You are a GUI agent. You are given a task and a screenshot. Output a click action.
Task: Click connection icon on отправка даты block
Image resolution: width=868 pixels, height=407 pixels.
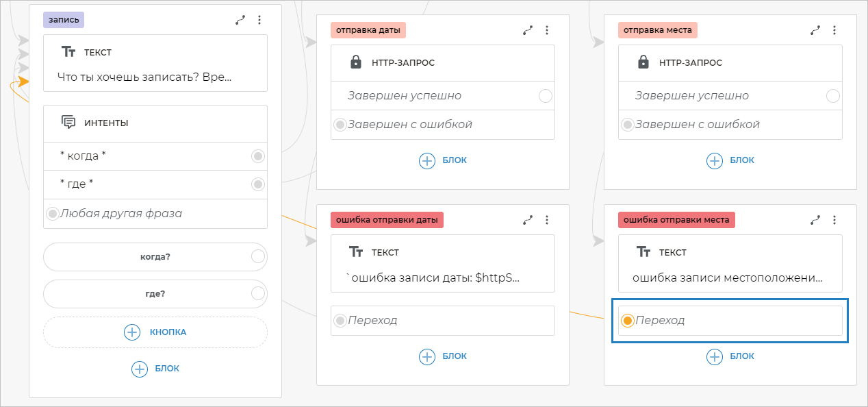coord(528,30)
